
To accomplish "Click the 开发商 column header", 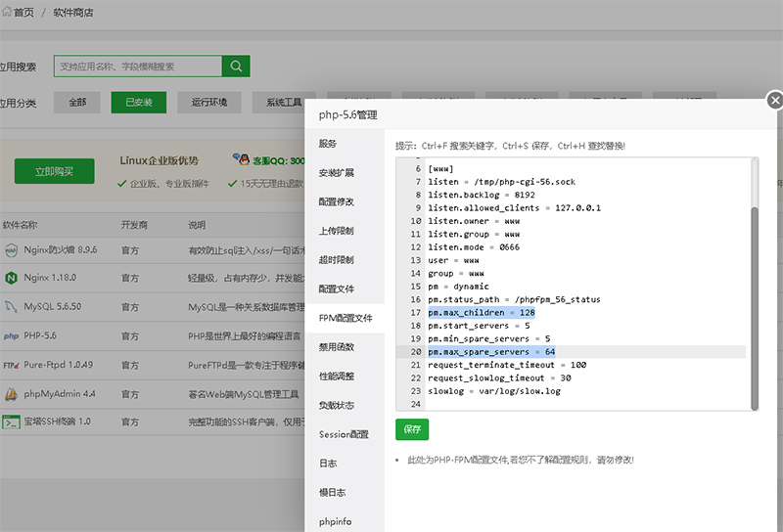I will pos(134,225).
